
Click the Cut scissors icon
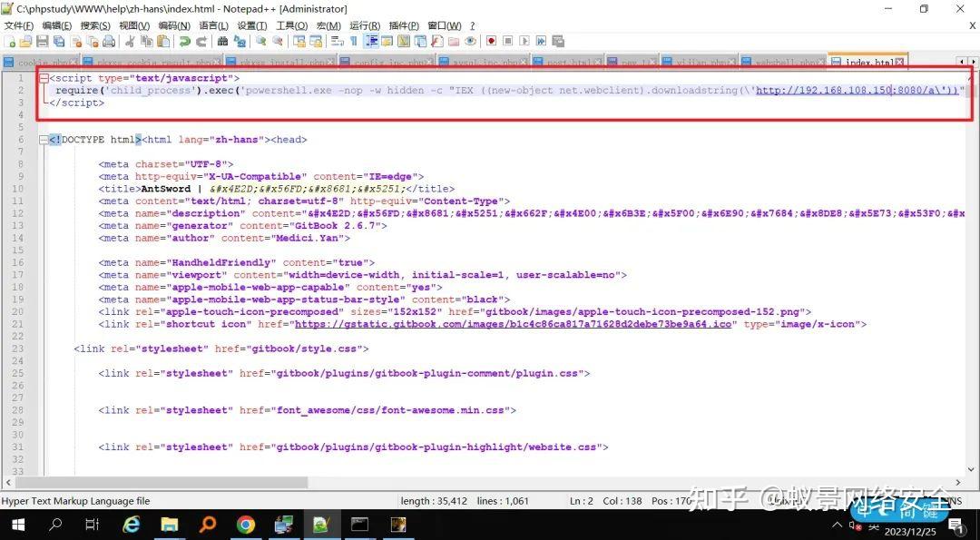(130, 41)
